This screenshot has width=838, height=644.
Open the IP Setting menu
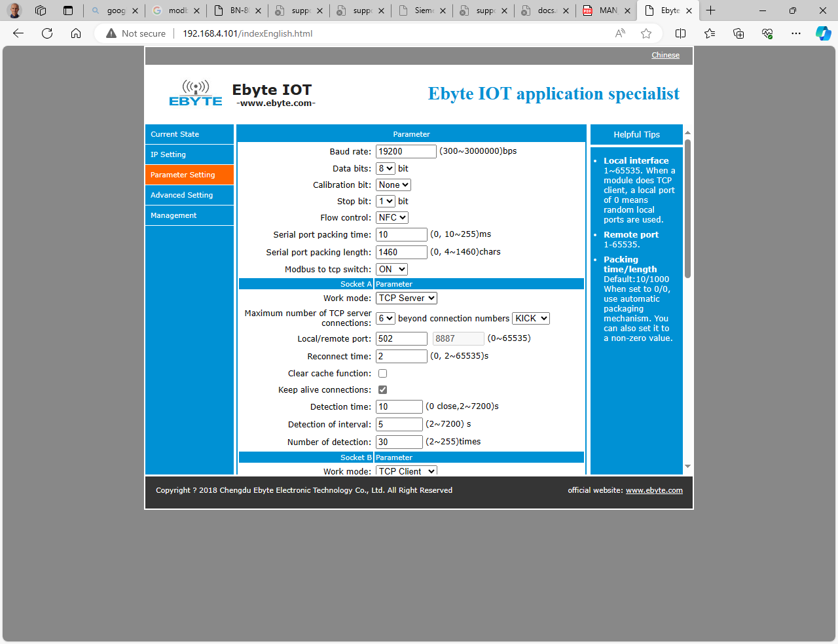pyautogui.click(x=189, y=154)
